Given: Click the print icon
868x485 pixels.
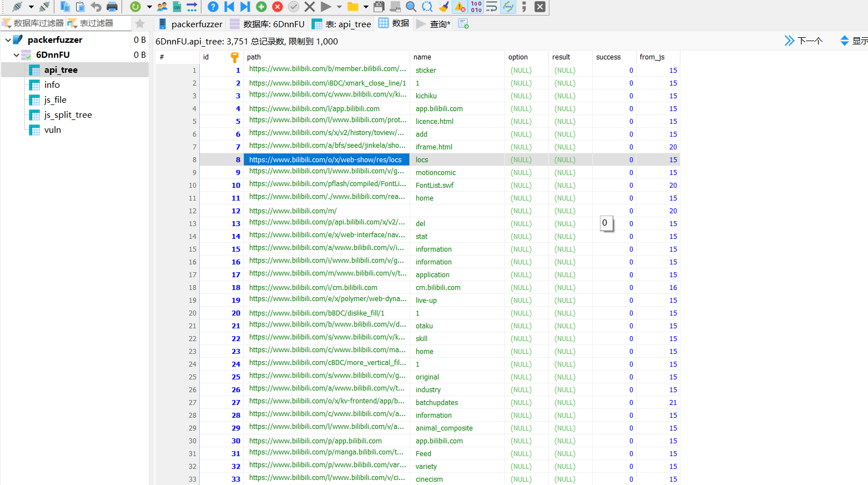Looking at the screenshot, I should [x=112, y=7].
